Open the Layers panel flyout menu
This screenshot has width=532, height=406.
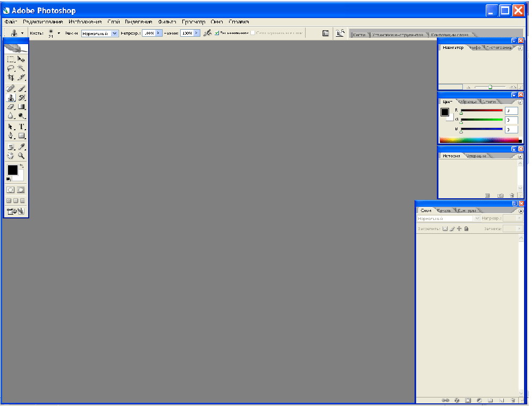pos(521,211)
